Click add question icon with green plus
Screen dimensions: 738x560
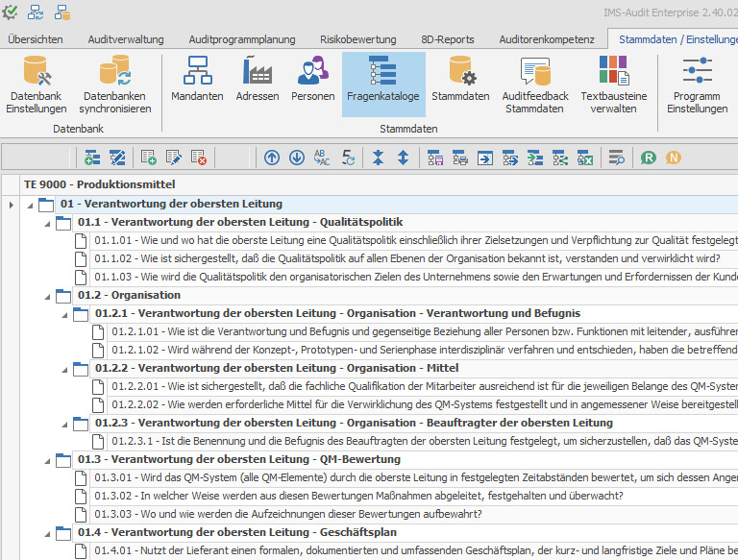pos(149,158)
